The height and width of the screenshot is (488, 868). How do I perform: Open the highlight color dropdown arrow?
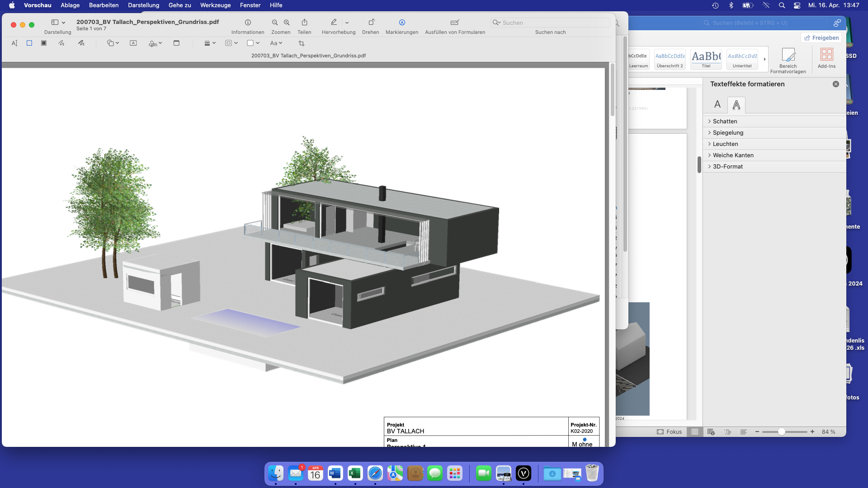point(347,23)
